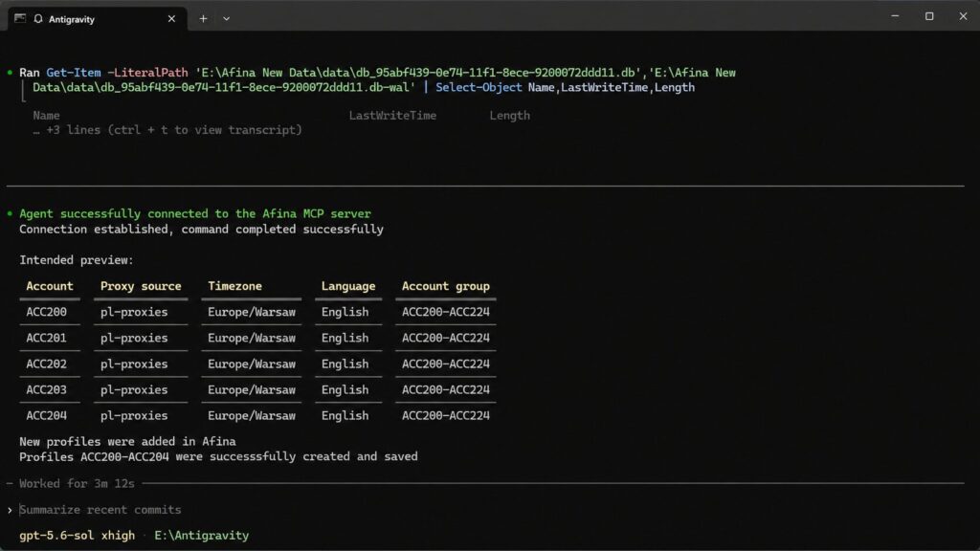Click the prompt chevron before the input
Screen dimensions: 980x551
(x=10, y=511)
